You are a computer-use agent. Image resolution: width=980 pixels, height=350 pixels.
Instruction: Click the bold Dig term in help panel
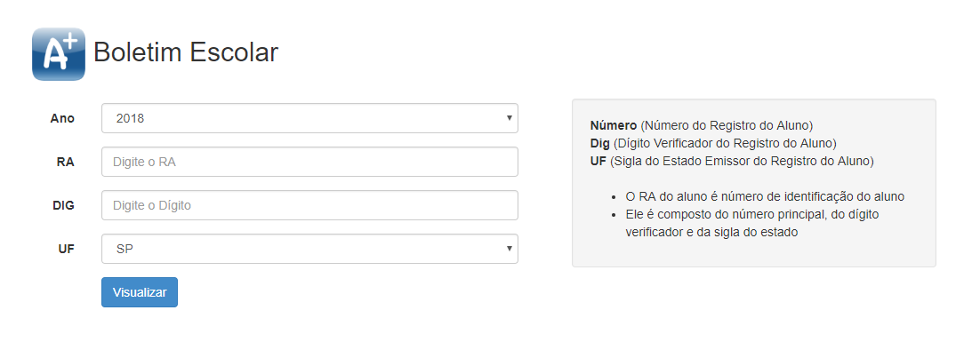[x=600, y=143]
